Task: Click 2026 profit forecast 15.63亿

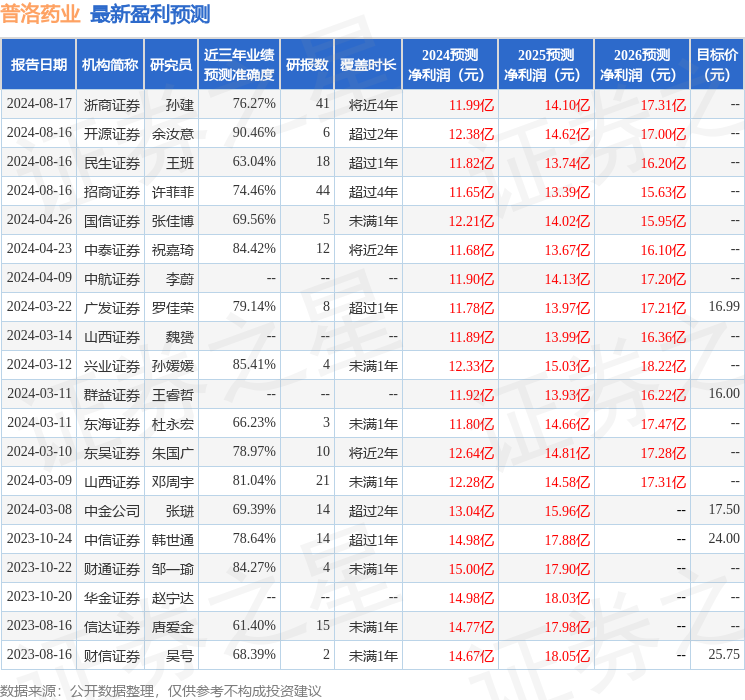Action: point(663,192)
